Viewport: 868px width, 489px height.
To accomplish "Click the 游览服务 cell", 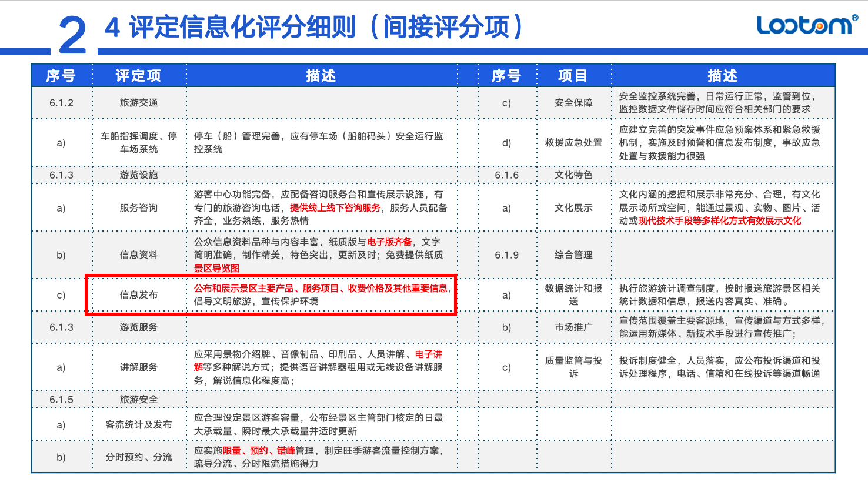I will pyautogui.click(x=139, y=327).
